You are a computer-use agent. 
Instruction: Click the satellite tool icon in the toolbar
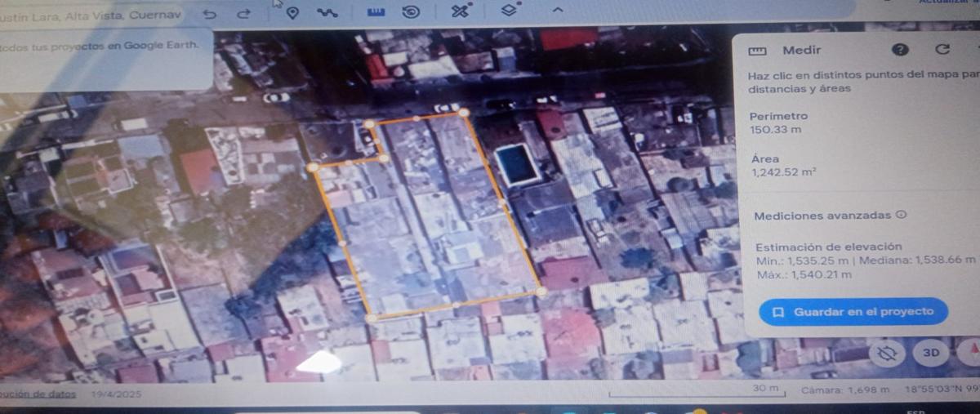[x=462, y=11]
